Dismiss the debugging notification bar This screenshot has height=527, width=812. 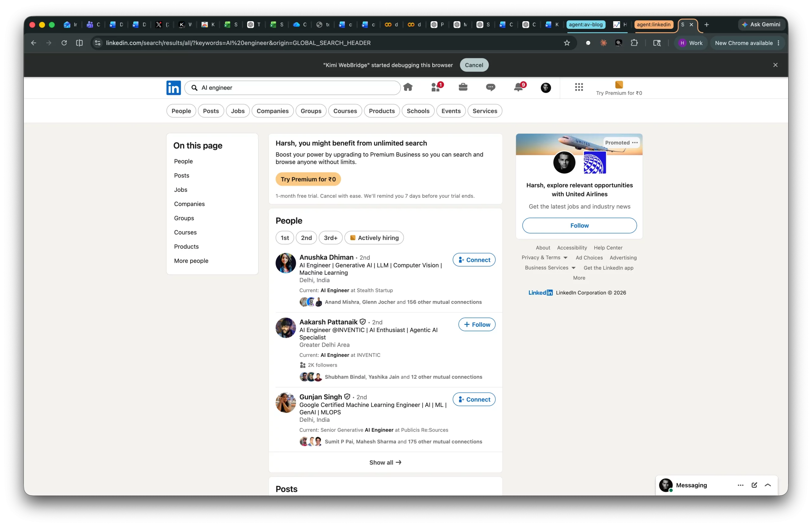click(x=775, y=65)
